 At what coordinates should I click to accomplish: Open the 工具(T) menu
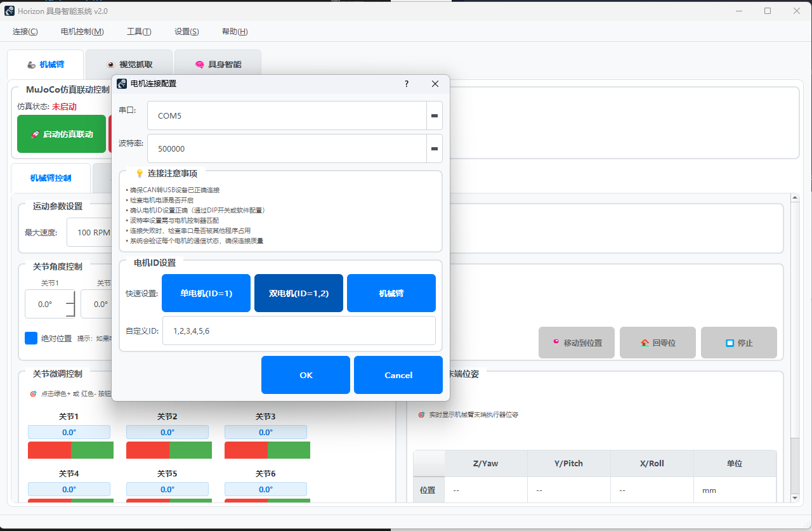139,32
